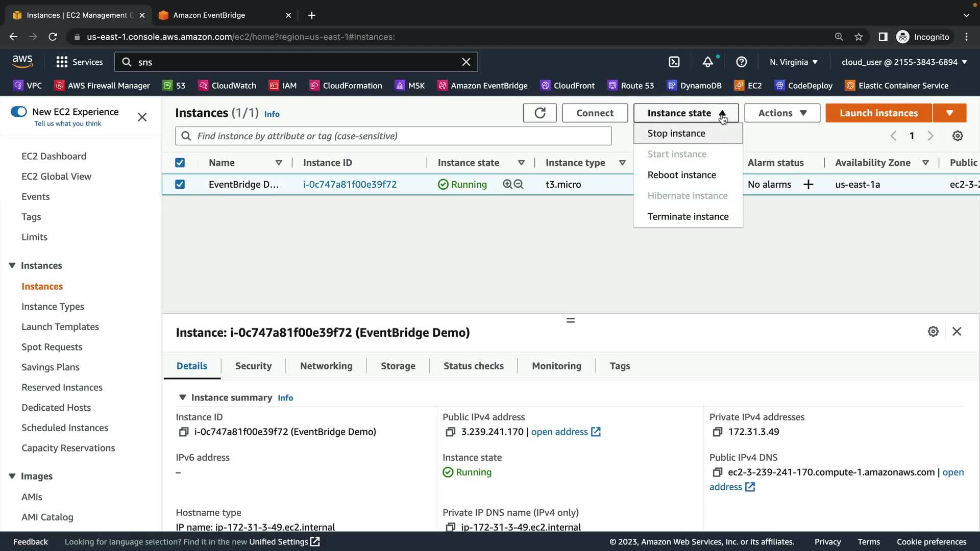
Task: Deselect the EventBridge Demo instance checkbox
Action: [180, 185]
